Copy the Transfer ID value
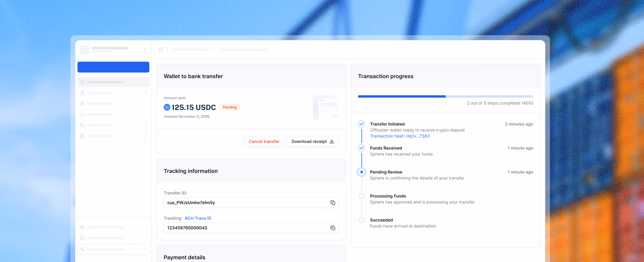The width and height of the screenshot is (644, 262). coord(333,203)
